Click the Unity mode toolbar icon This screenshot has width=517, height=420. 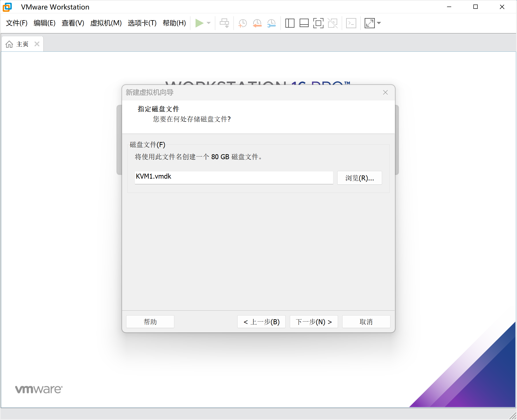coord(333,23)
